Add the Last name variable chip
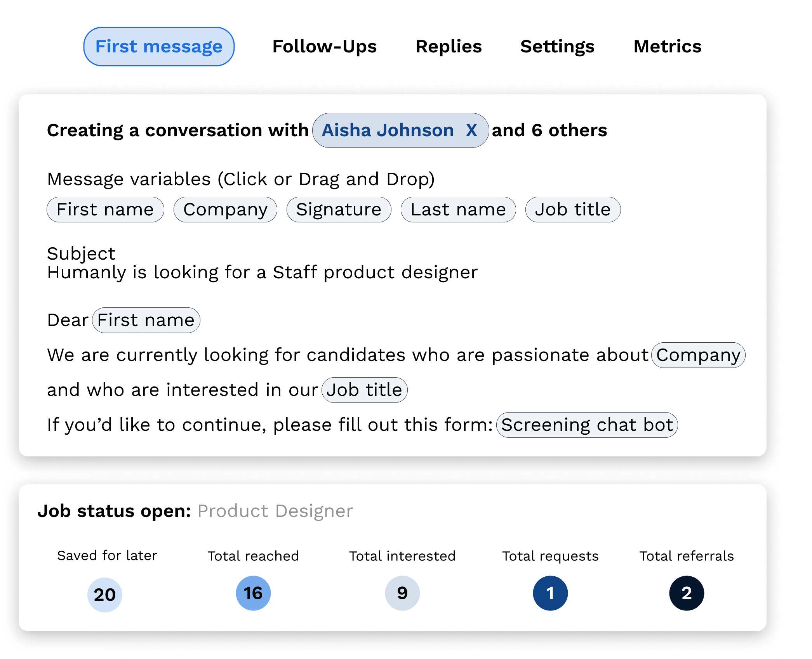Viewport: 812px width, 659px height. click(x=458, y=210)
